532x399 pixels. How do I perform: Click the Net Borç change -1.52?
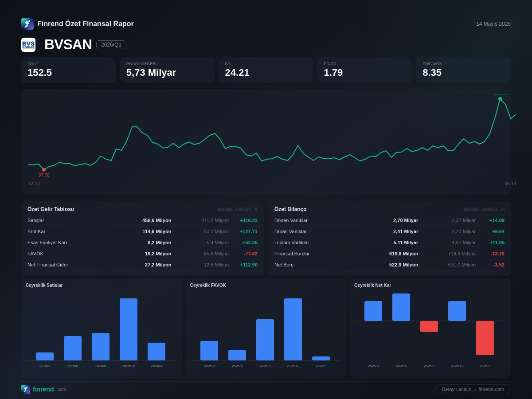(x=499, y=265)
